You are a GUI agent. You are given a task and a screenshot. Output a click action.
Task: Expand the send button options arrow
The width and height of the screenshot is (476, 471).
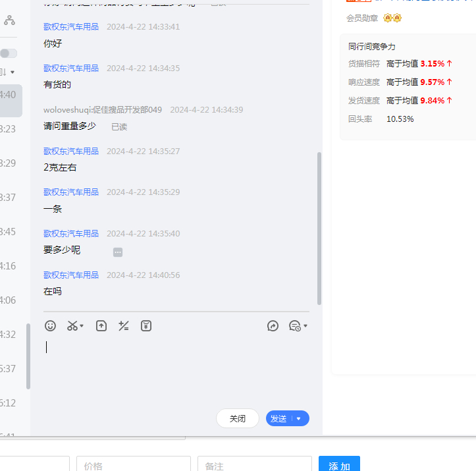(299, 418)
